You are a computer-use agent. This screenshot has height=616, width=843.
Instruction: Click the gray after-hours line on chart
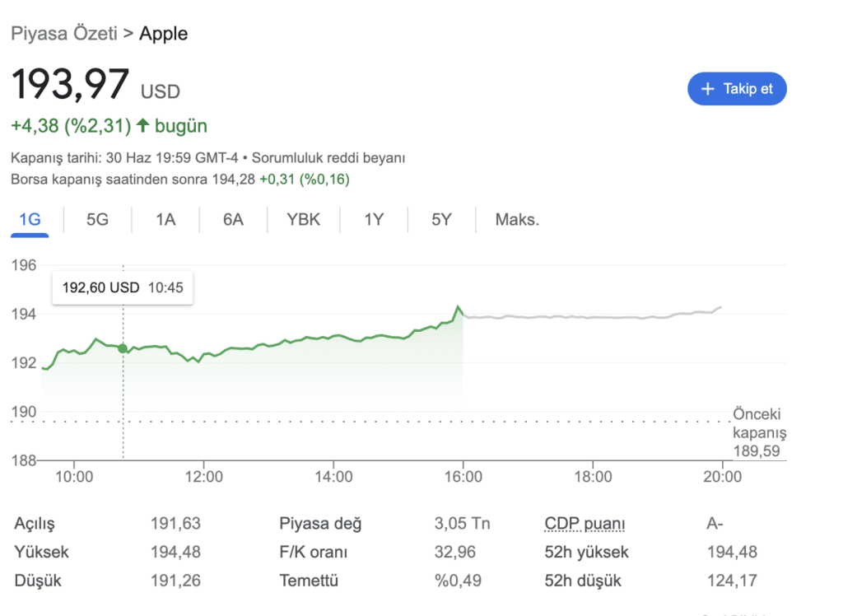[591, 317]
